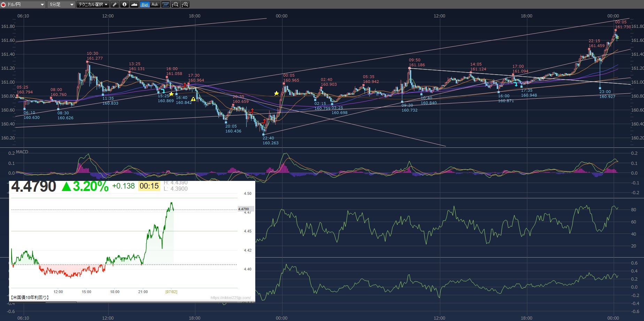The height and width of the screenshot is (321, 644).
Task: Select the pencil drawing tool
Action: point(115,5)
